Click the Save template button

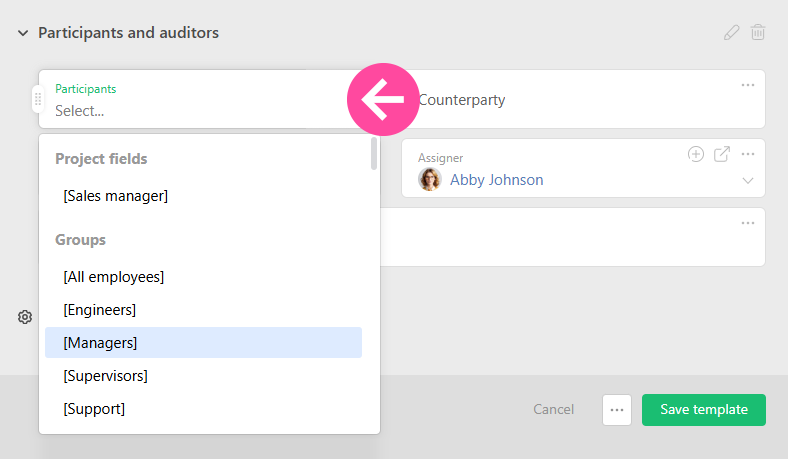[703, 410]
